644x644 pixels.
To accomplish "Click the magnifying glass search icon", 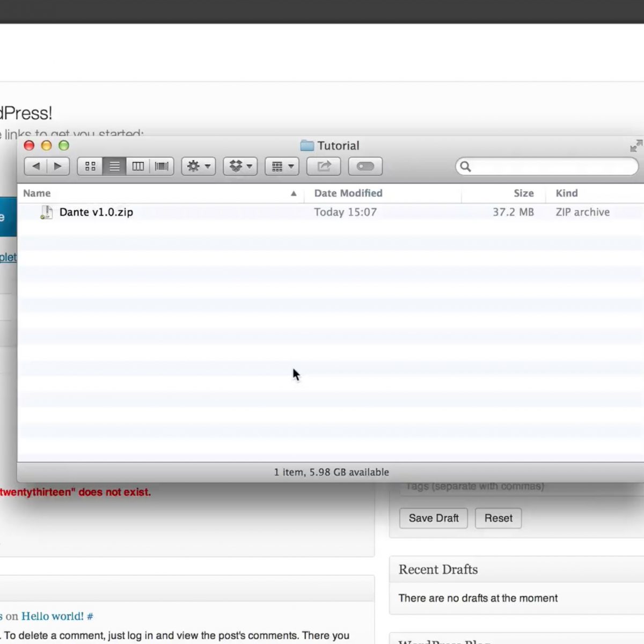I will pyautogui.click(x=465, y=166).
